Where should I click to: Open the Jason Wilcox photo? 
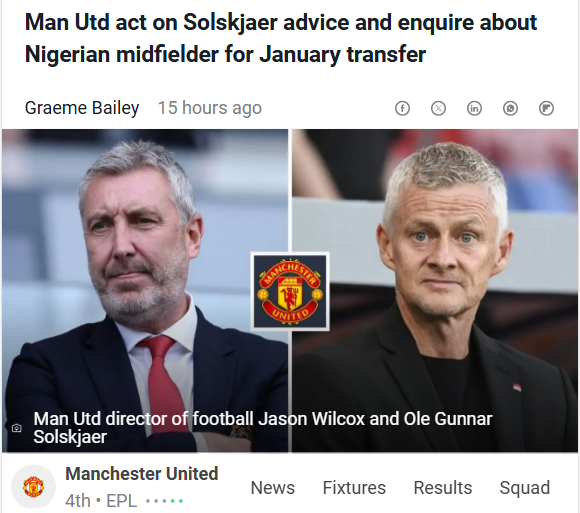click(x=145, y=290)
